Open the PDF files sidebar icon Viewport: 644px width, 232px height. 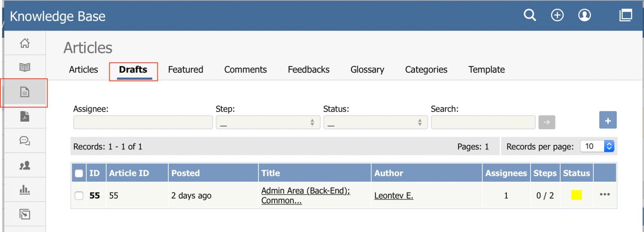25,116
